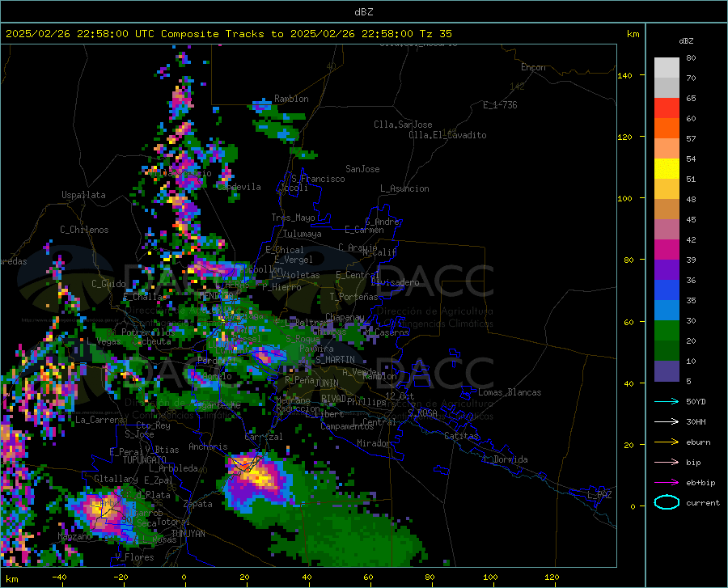Click the 'L_Dormida' map label
Viewport: 728px width, 588px height.
pos(505,459)
